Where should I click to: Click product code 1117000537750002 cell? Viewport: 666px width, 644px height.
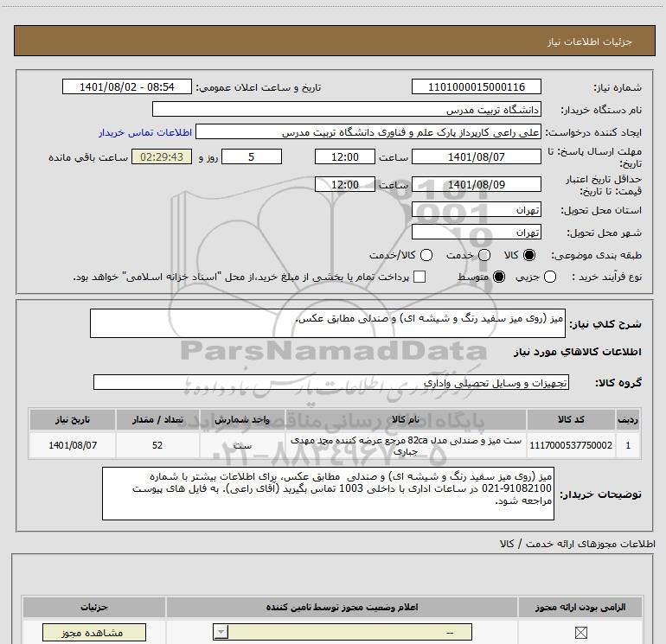click(x=571, y=445)
